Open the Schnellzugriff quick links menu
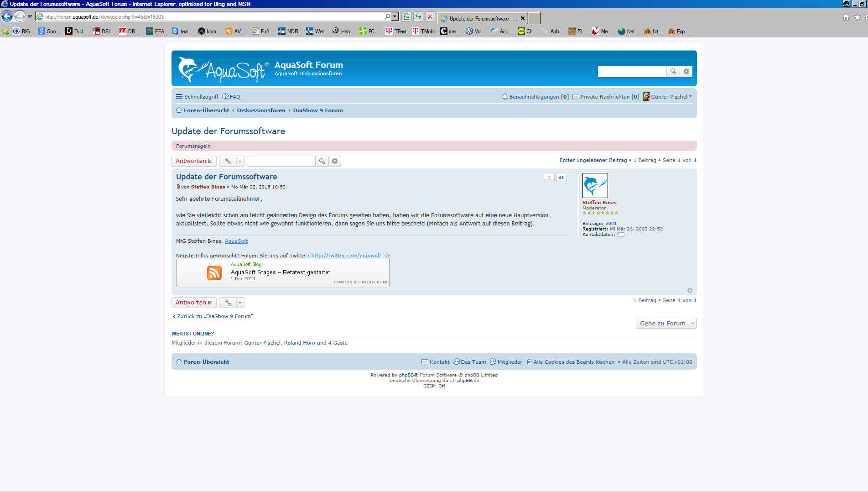This screenshot has width=868, height=492. pos(197,97)
